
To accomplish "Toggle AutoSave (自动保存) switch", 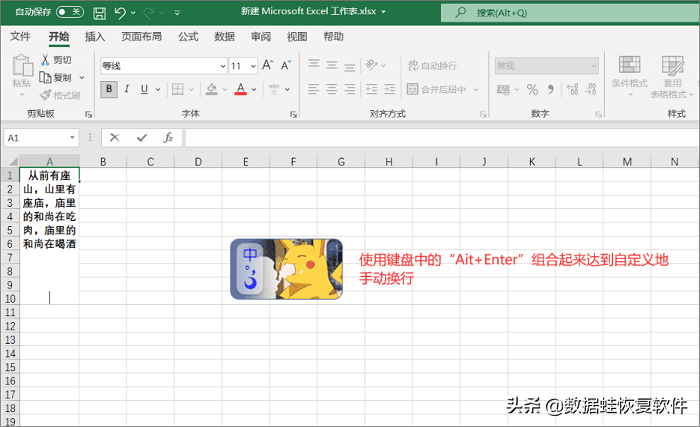I will click(70, 12).
